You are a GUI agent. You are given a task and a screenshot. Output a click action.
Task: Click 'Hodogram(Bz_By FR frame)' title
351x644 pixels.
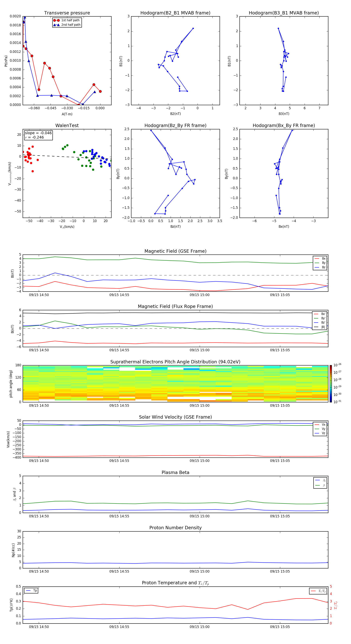point(175,125)
